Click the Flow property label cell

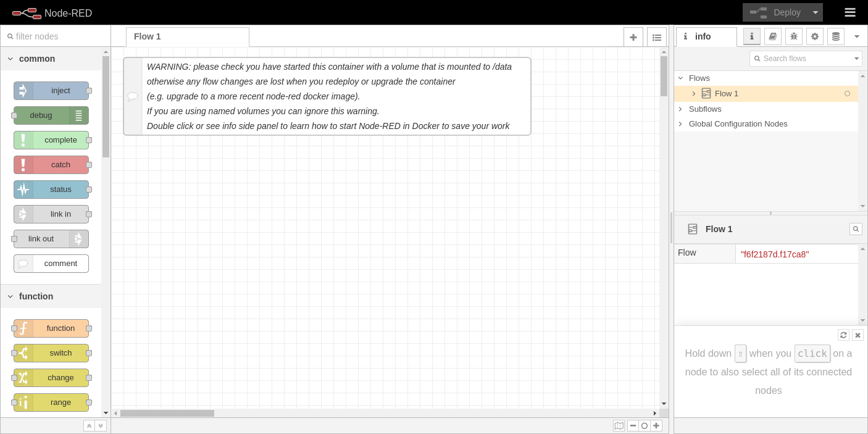pos(705,254)
